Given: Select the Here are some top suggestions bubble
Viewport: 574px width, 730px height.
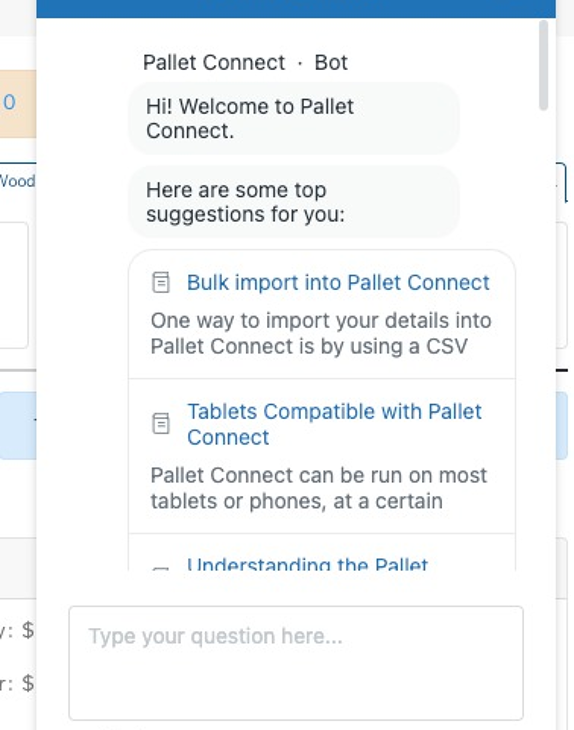Looking at the screenshot, I should [294, 202].
